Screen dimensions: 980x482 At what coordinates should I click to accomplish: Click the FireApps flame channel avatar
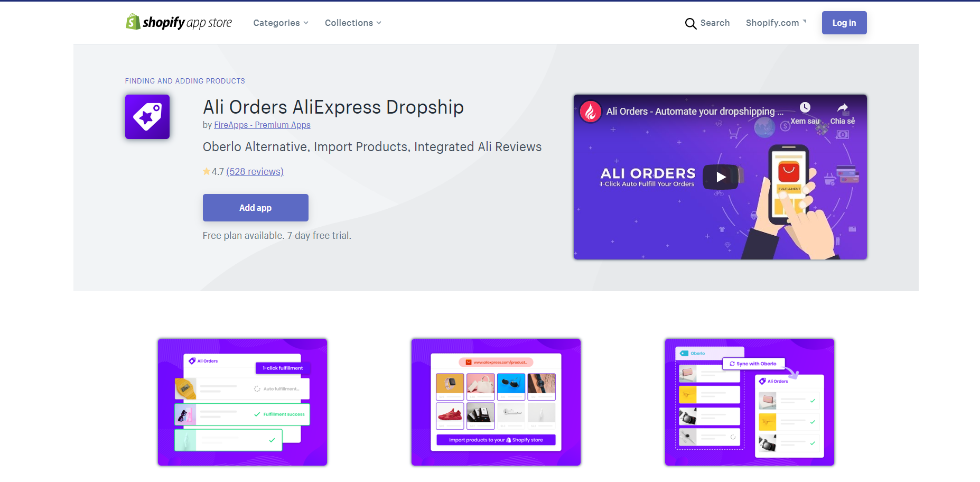point(591,112)
